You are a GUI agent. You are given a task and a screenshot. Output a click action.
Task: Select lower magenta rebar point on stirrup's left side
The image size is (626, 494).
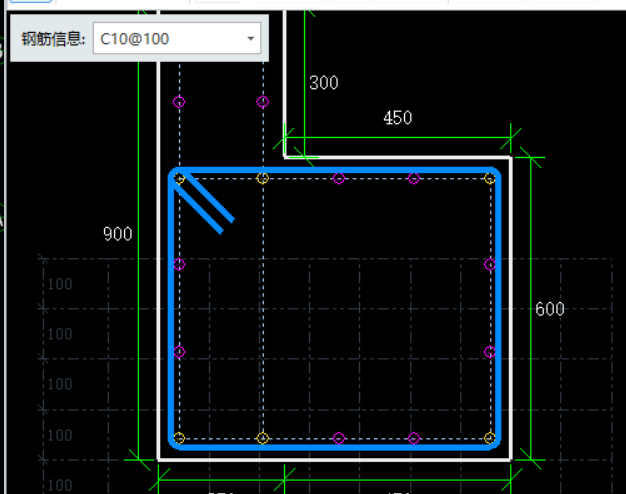tap(179, 352)
